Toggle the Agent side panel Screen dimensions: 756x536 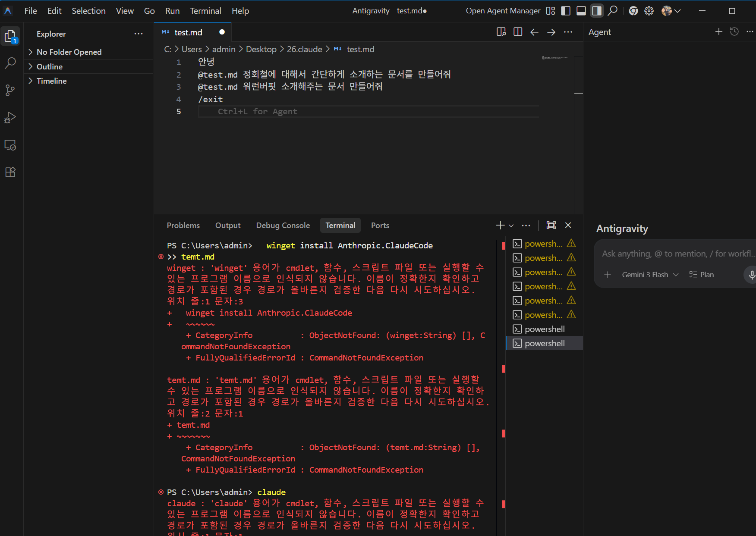click(x=597, y=11)
